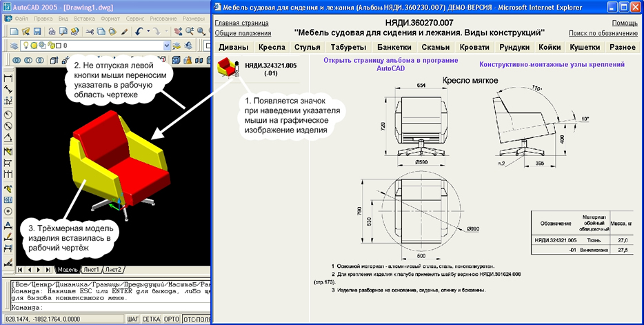Click the Intersect solids icon
Screen dimensions: 644x325
[40, 60]
